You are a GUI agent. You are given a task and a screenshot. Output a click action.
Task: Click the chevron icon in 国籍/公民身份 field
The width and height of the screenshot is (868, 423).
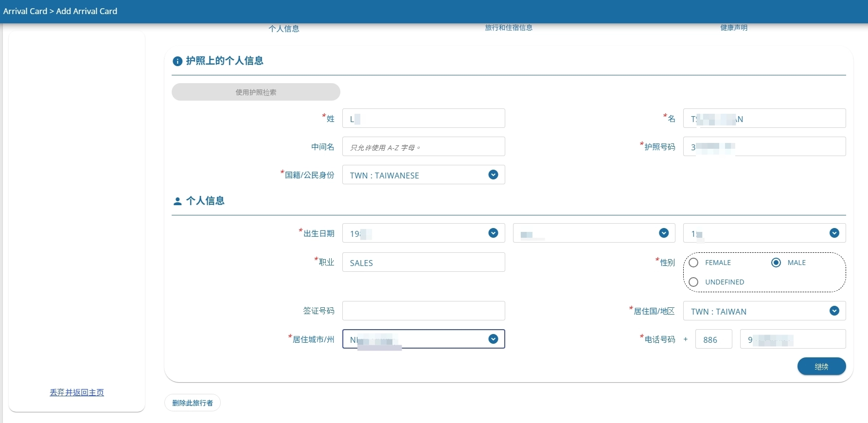(x=493, y=175)
